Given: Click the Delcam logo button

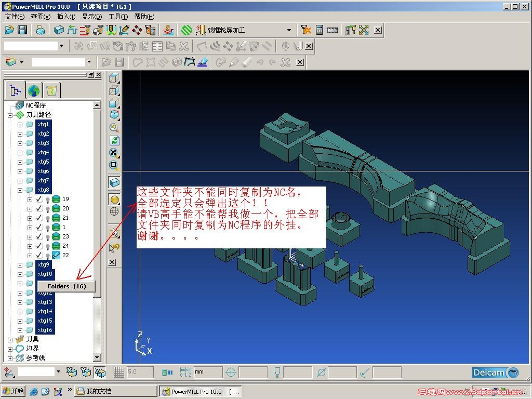Looking at the screenshot, I should (x=496, y=373).
